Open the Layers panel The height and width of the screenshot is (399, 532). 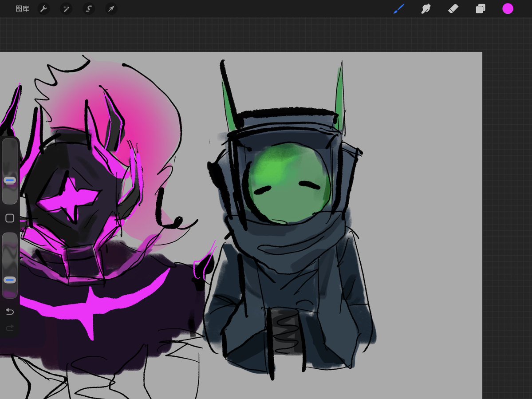pyautogui.click(x=481, y=9)
